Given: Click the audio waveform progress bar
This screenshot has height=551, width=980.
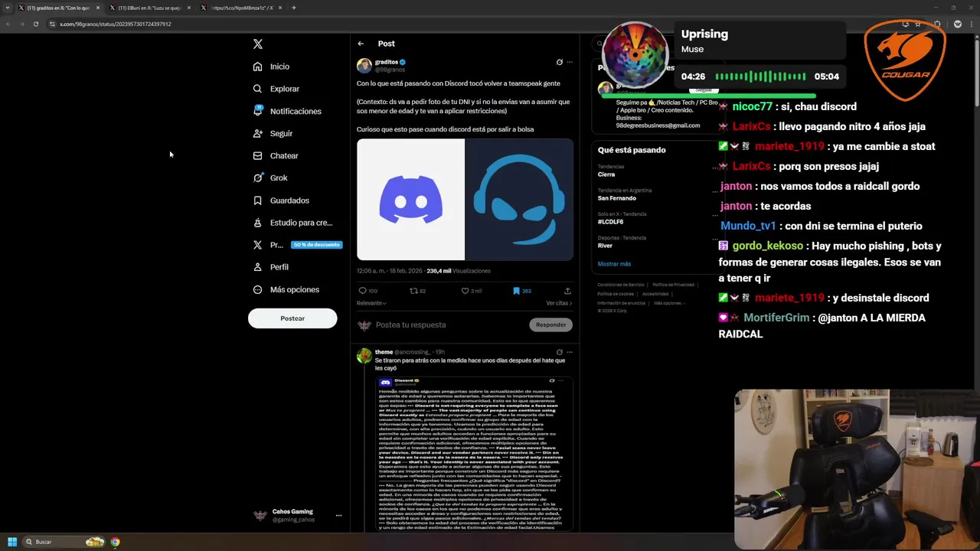Looking at the screenshot, I should (x=760, y=77).
